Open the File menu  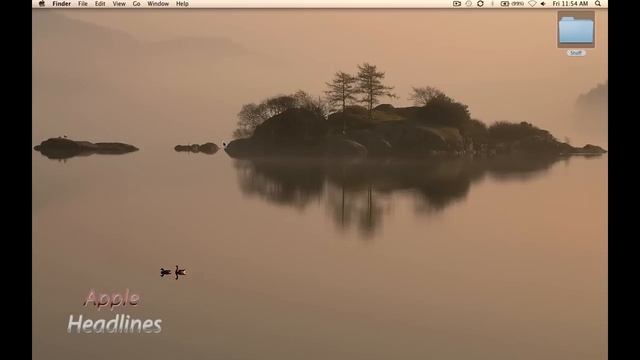click(x=83, y=4)
